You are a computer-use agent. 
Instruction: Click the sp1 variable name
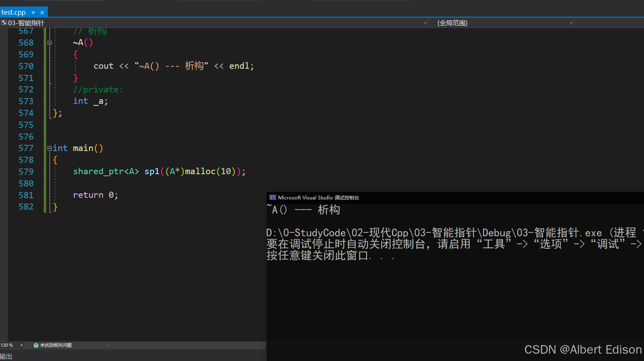point(152,171)
